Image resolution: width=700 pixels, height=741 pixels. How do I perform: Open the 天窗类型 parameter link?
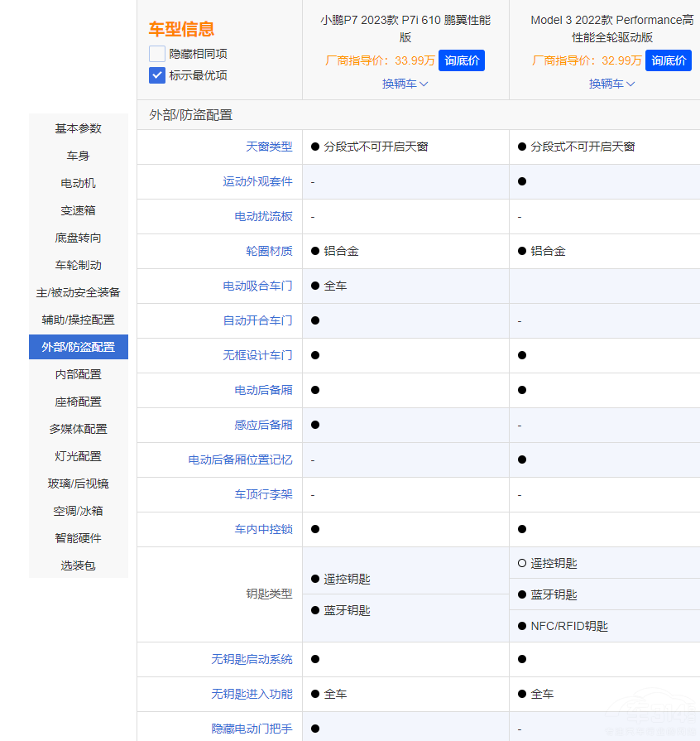269,147
